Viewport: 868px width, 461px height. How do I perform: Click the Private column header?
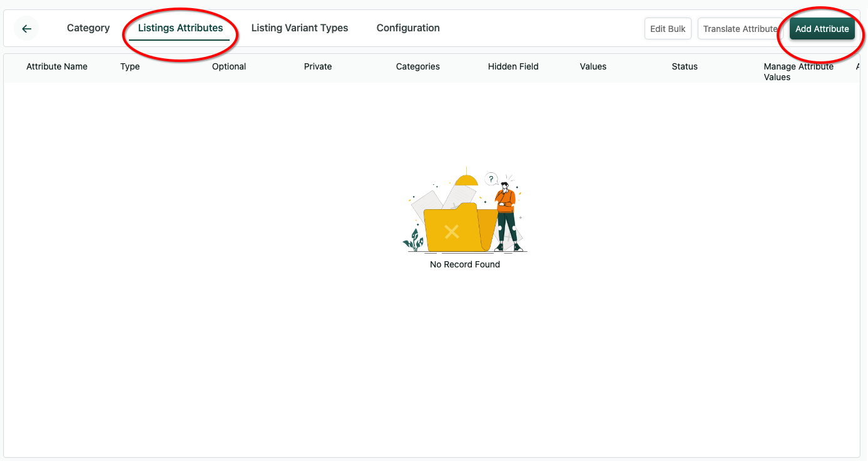click(318, 66)
